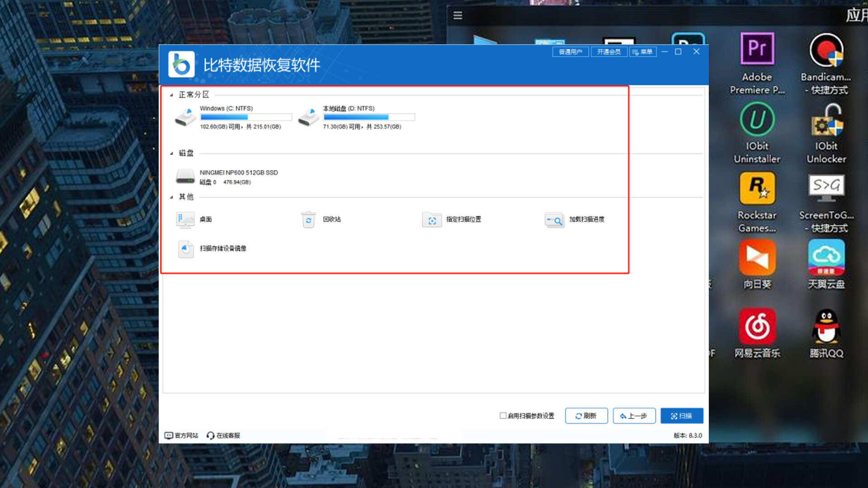Enable the scan parameter settings checkbox (启用扫描参数设置)

pos(503,416)
